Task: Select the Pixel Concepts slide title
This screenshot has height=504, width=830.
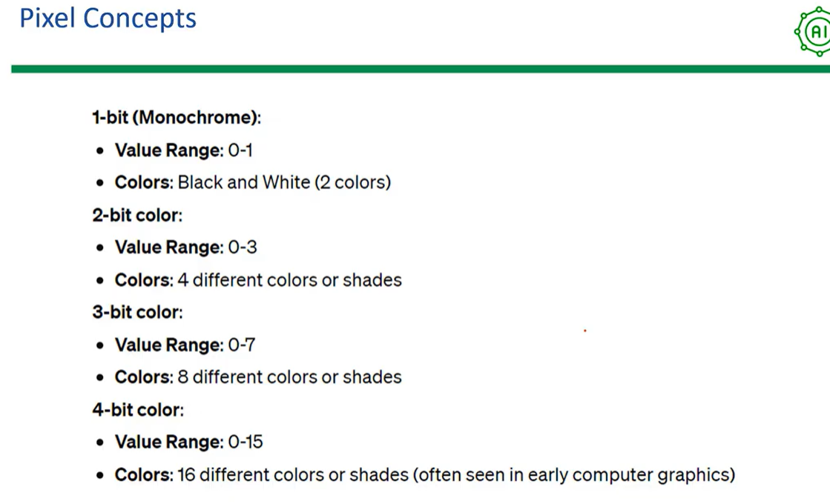Action: click(108, 19)
